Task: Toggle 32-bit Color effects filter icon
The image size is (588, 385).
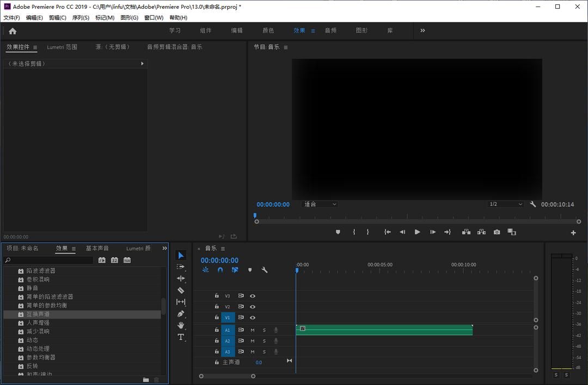Action: (x=114, y=260)
